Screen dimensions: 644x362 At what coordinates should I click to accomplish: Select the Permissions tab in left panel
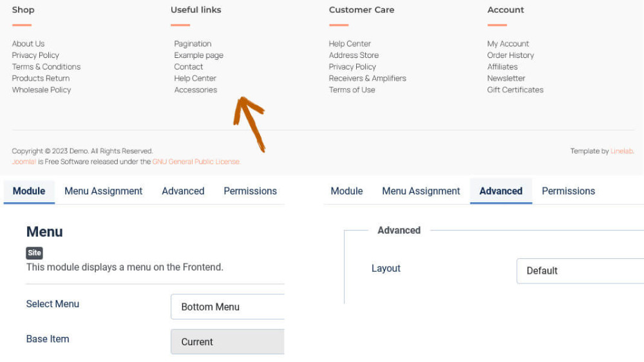click(250, 191)
